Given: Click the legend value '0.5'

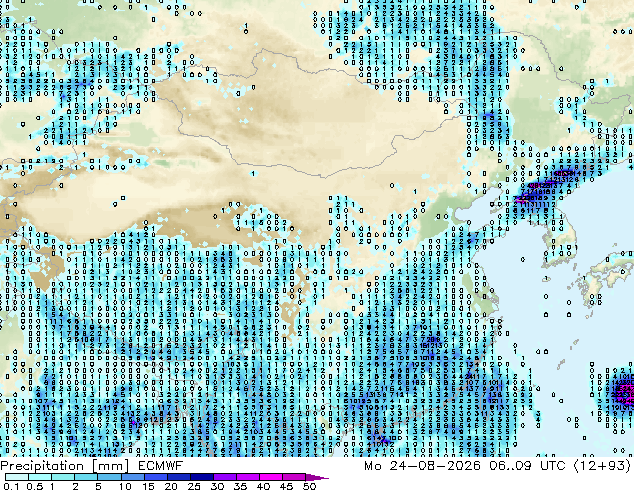Looking at the screenshot, I should pos(35,486).
